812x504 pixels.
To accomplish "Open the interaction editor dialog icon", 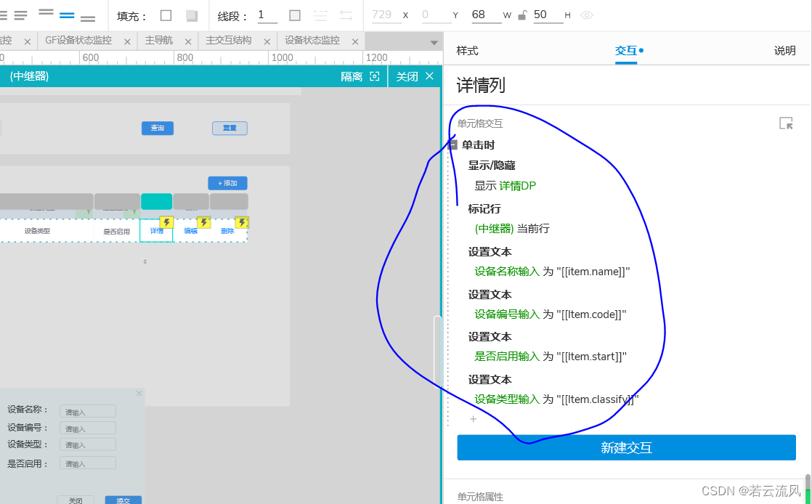I will click(x=786, y=123).
